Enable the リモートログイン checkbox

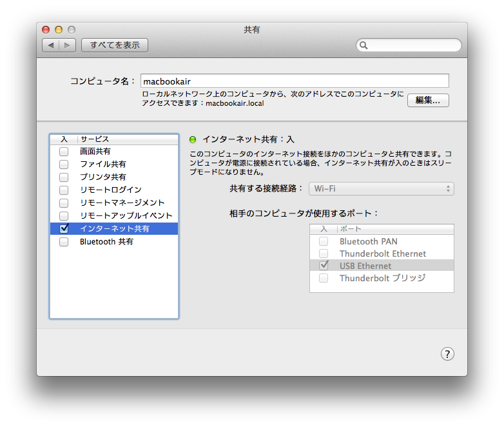[64, 190]
